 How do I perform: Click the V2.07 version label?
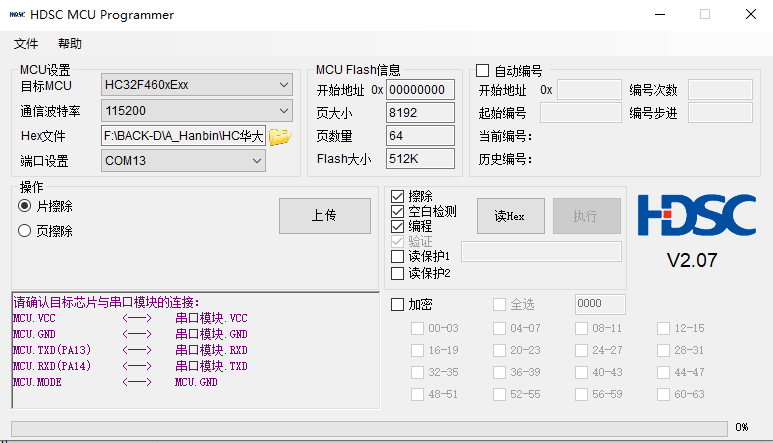tap(692, 261)
